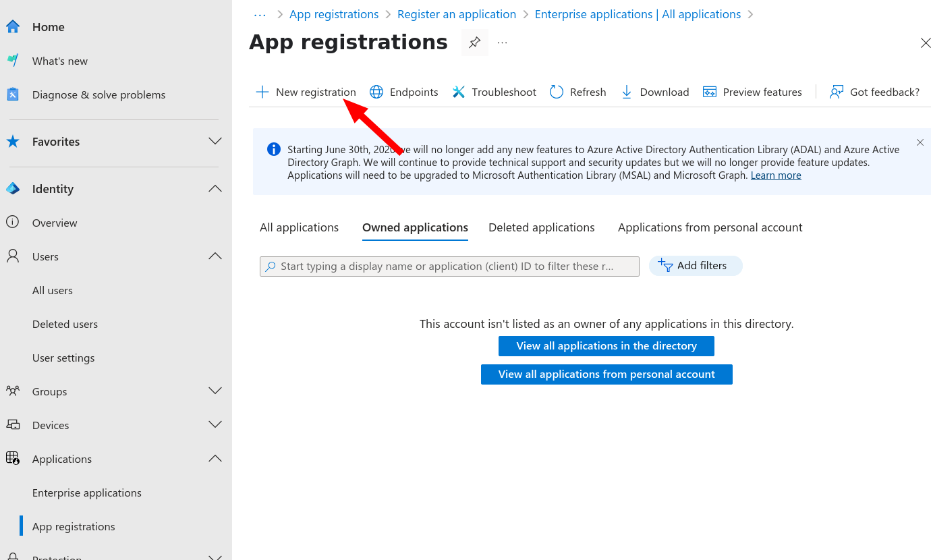Click the Devices icon in sidebar
The width and height of the screenshot is (931, 560).
pyautogui.click(x=13, y=425)
